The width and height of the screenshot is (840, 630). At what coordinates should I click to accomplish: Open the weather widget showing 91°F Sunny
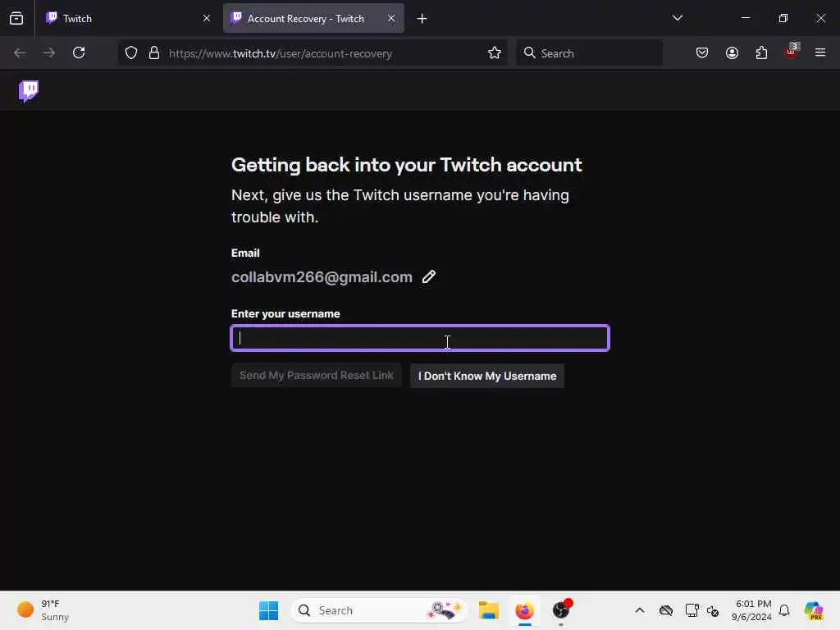[43, 610]
